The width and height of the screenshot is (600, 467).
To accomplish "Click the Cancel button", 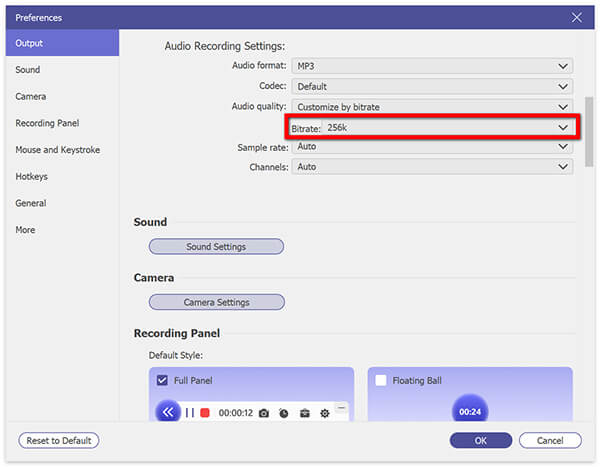I will (550, 441).
